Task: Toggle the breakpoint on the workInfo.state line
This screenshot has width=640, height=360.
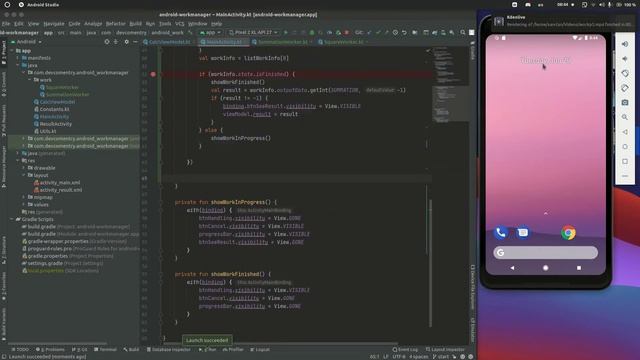Action: coord(153,74)
